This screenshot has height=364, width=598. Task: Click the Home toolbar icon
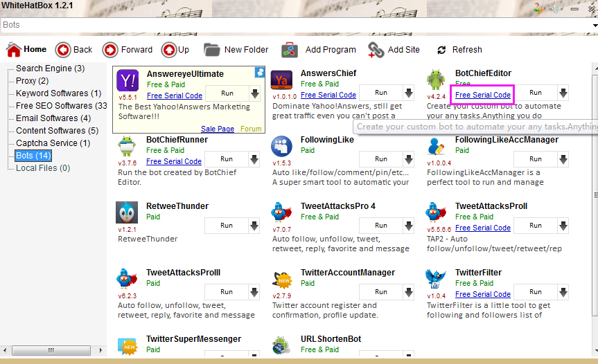click(14, 50)
